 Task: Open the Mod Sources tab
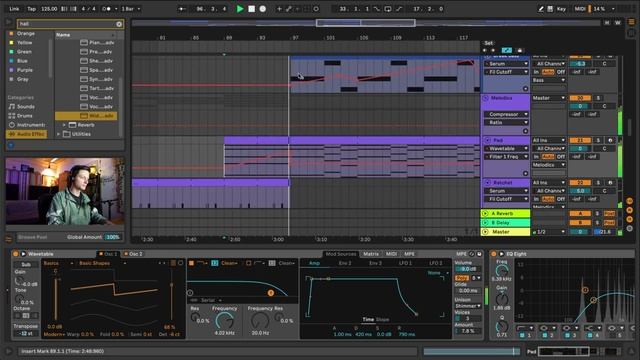pos(341,254)
